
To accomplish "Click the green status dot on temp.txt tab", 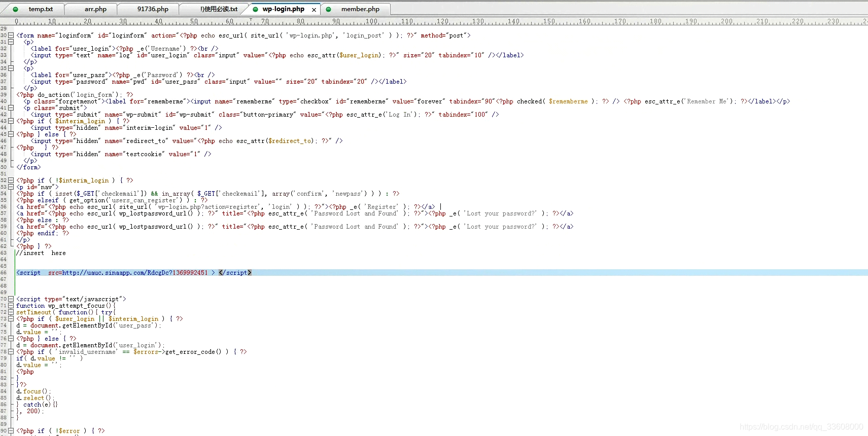I will tap(15, 9).
